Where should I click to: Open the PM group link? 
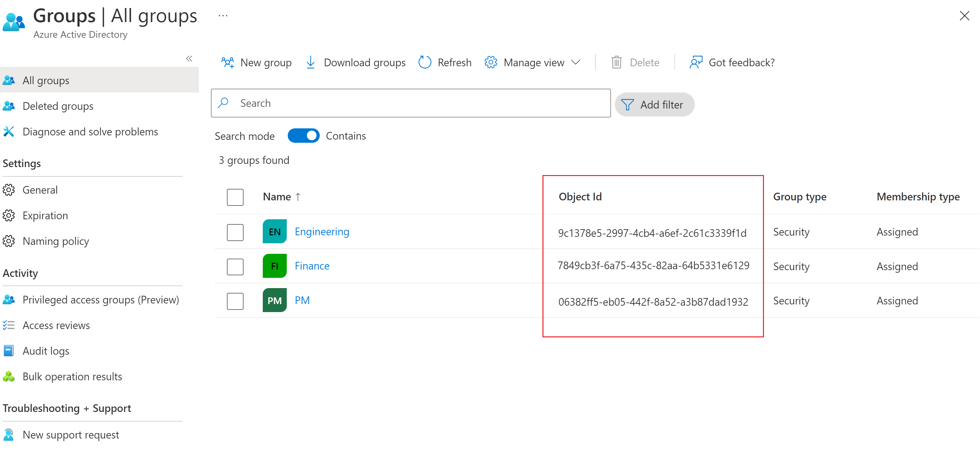[x=302, y=300]
